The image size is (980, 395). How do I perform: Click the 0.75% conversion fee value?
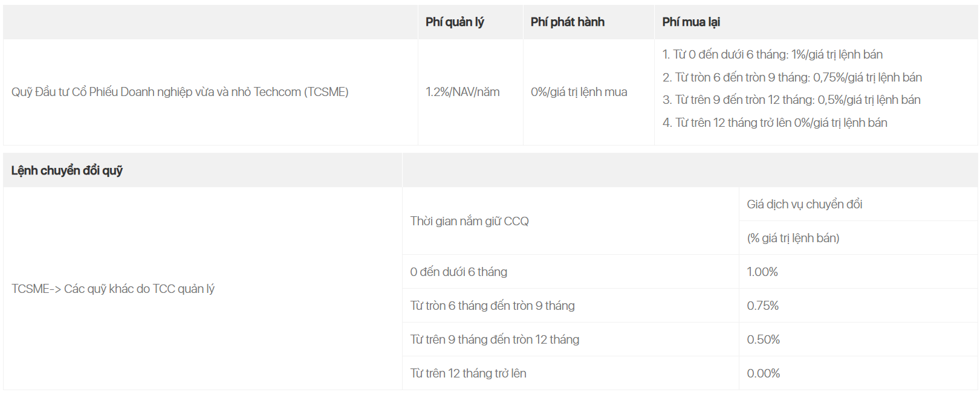(762, 306)
